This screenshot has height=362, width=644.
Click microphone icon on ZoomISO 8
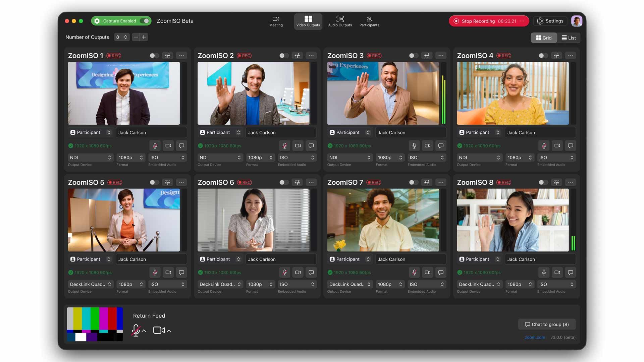pyautogui.click(x=544, y=273)
